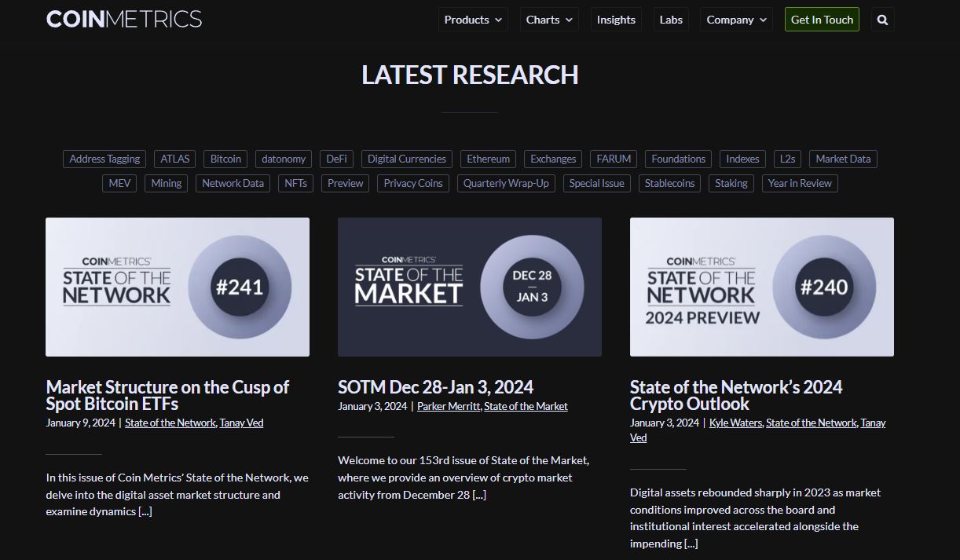Click the Kyle Waters author link
The image size is (960, 560).
click(736, 423)
